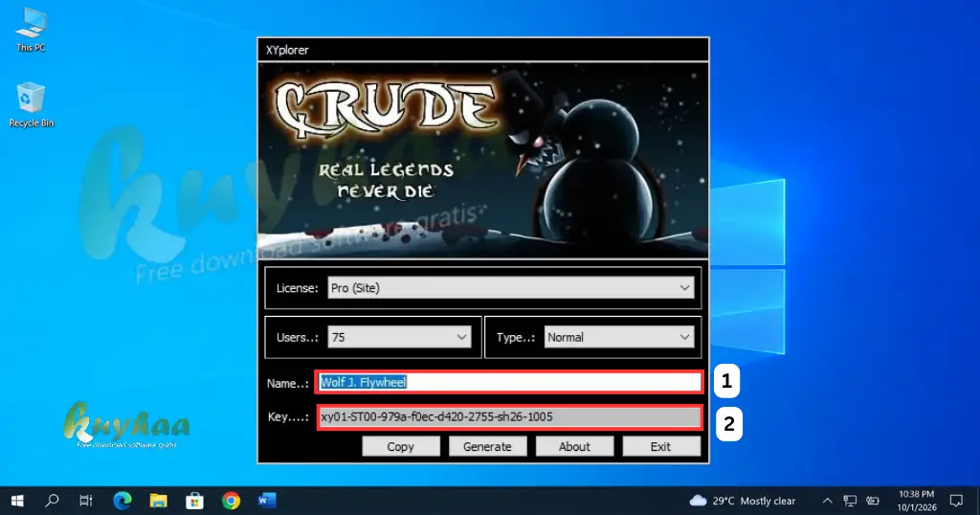Click the battery tray icon
Viewport: 980px width, 515px height.
[x=873, y=501]
